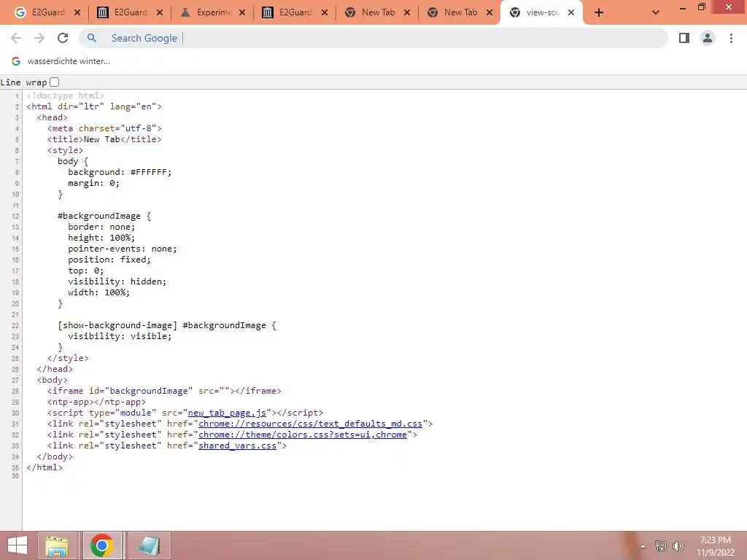Open File Explorer from taskbar

(57, 545)
